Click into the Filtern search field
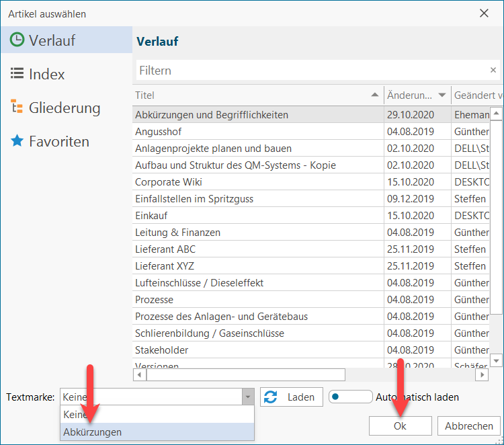 coord(309,71)
